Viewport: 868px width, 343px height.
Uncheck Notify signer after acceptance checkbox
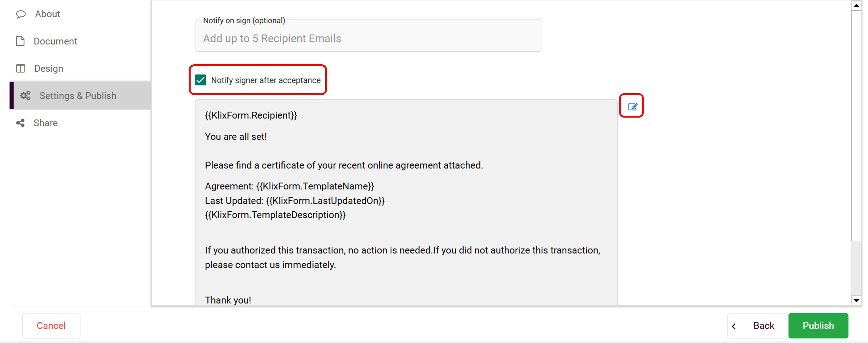pyautogui.click(x=200, y=80)
